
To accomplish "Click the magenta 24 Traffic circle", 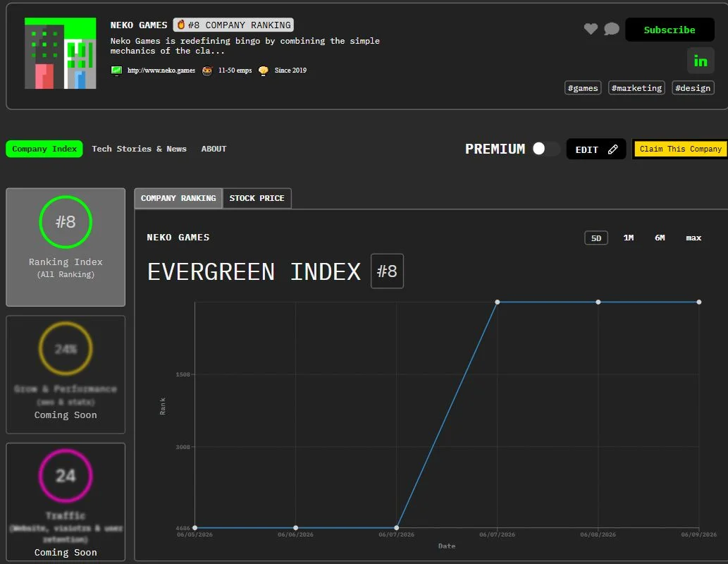I will 66,475.
